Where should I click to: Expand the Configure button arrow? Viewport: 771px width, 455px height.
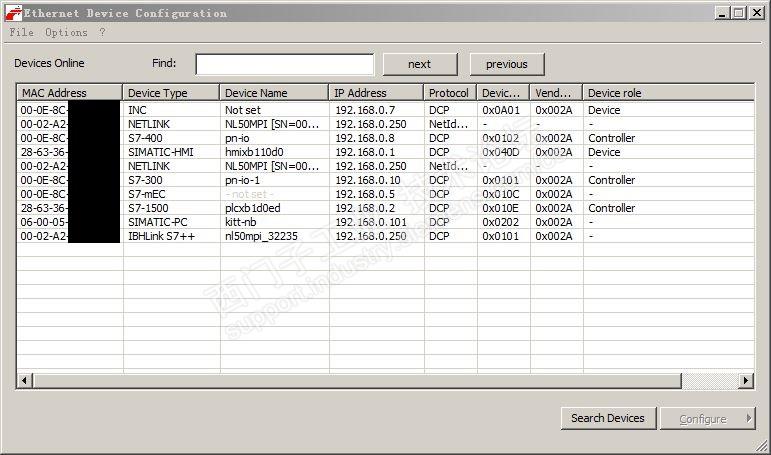(749, 419)
